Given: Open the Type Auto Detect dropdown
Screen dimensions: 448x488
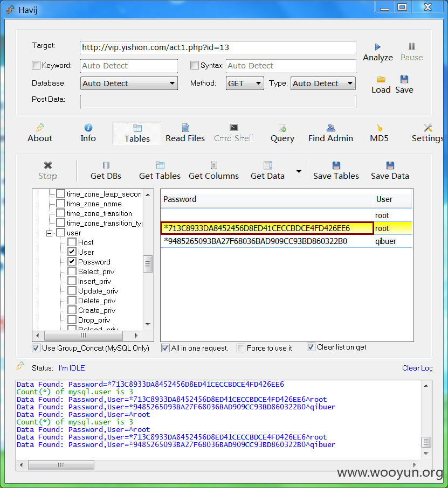Looking at the screenshot, I should [323, 83].
